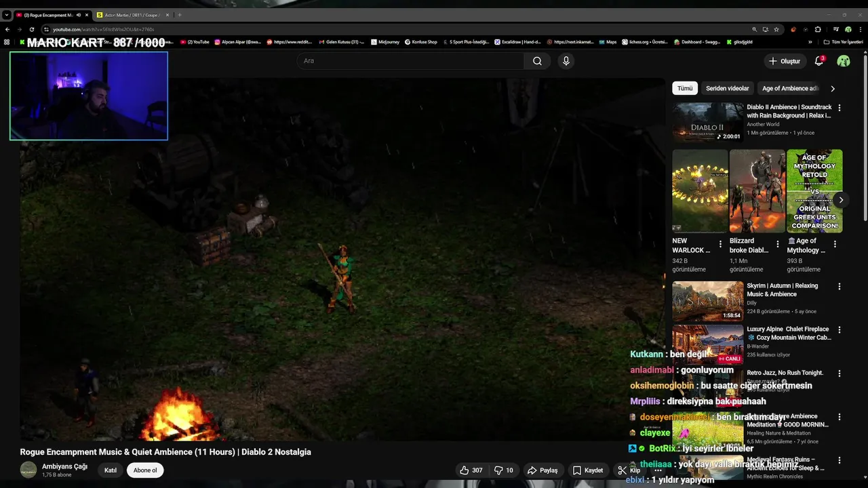Open Skyrim Autumn Relaxing Music thumbnail
Image resolution: width=868 pixels, height=488 pixels.
(x=708, y=302)
